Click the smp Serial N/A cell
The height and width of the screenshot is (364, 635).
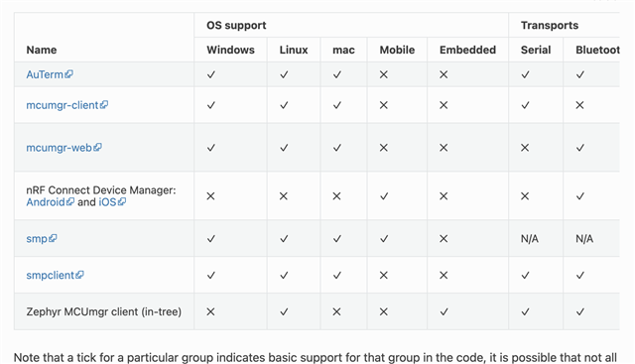click(529, 239)
